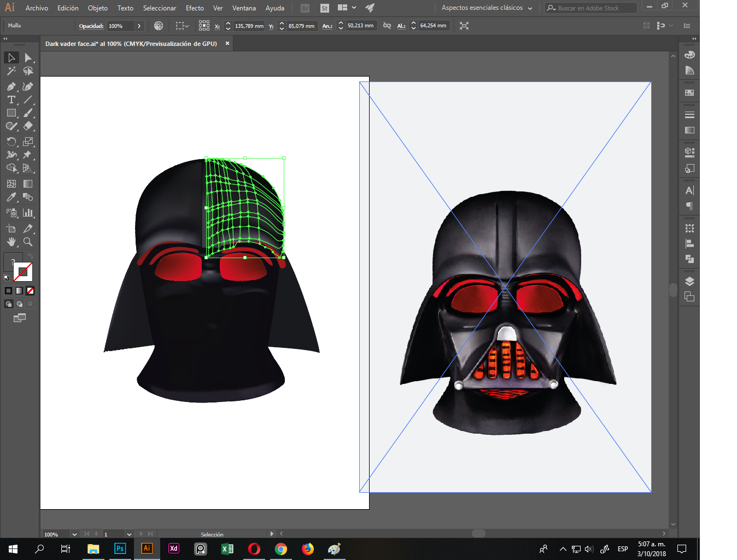Open the arrange documents dropdown
This screenshot has height=560, width=737.
[x=347, y=8]
